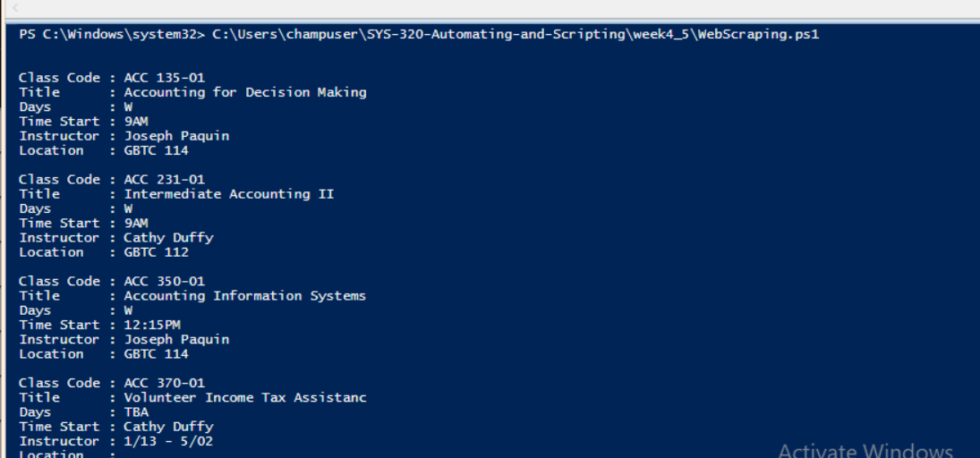
Task: Click the Accounting Information Systems title
Action: click(x=244, y=295)
